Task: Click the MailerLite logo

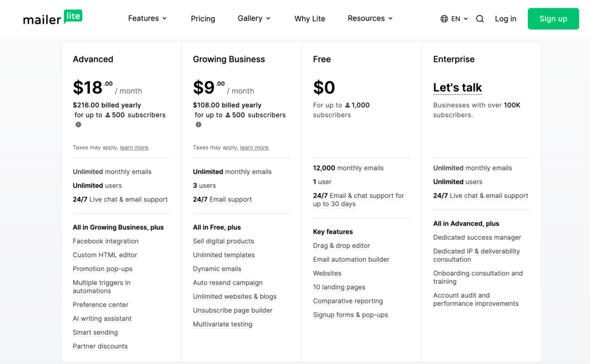Action: [52, 18]
